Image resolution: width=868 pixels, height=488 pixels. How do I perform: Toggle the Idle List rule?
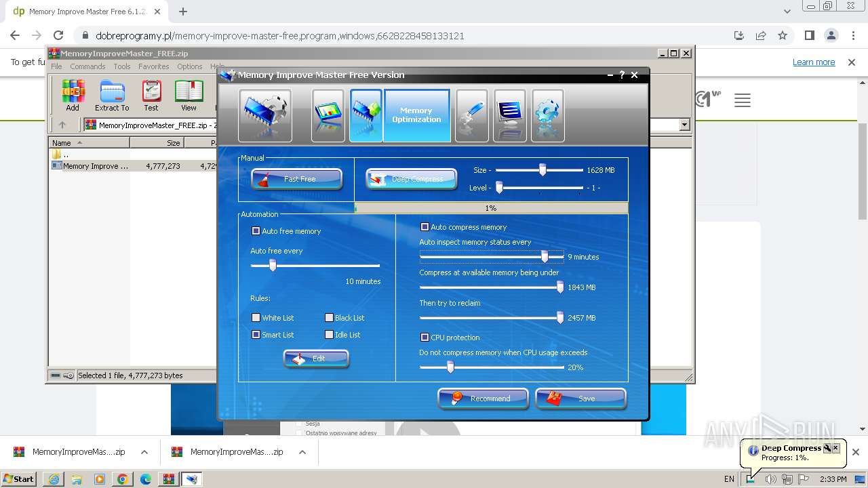[x=329, y=335]
